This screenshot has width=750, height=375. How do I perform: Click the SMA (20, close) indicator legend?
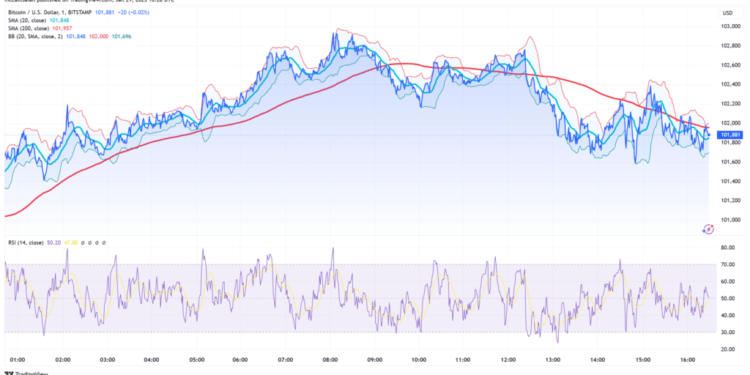27,20
